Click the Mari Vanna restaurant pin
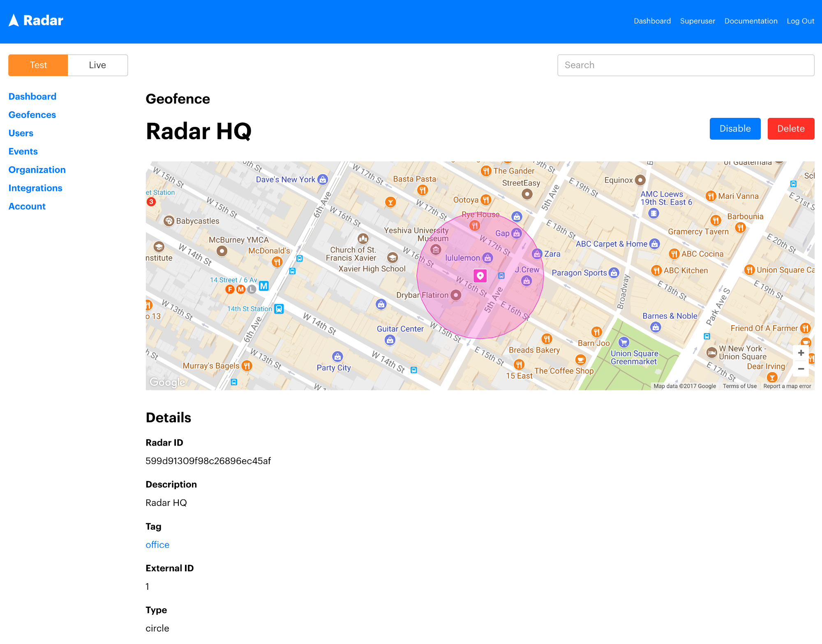This screenshot has width=822, height=644. coord(711,196)
